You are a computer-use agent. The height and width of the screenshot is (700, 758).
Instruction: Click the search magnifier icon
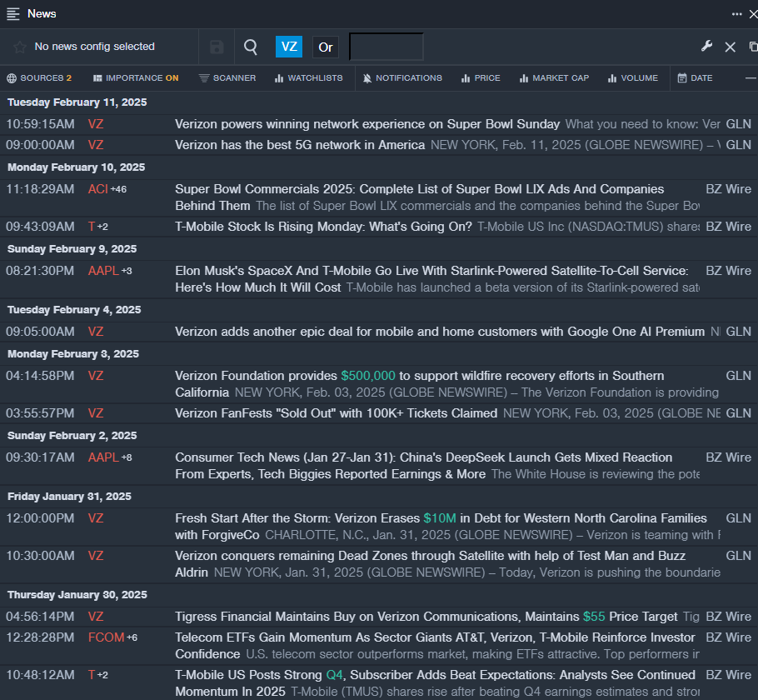coord(251,47)
